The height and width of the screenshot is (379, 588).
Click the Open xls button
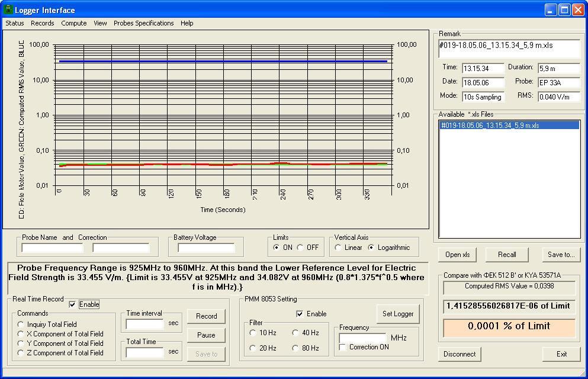click(x=458, y=255)
